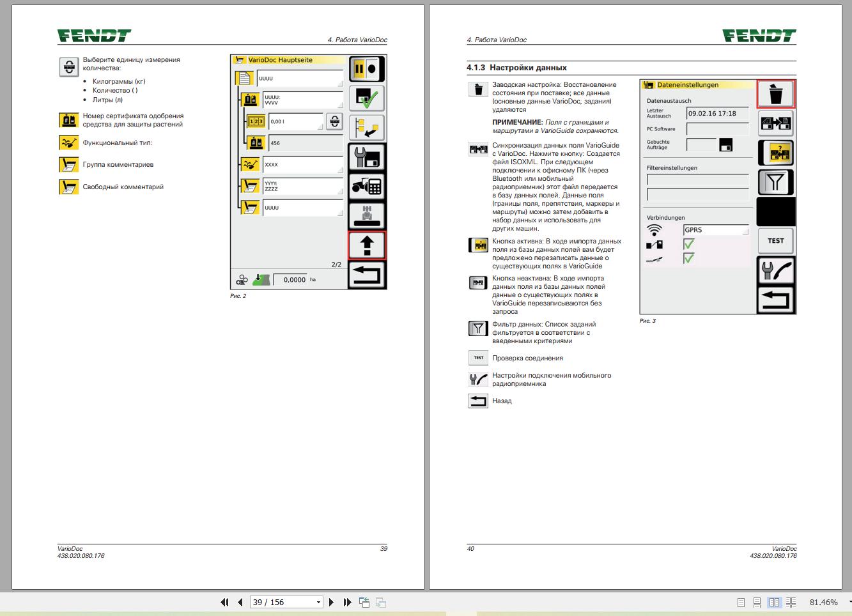The height and width of the screenshot is (616, 852).
Task: Click the wrench and disk settings icon
Action: [367, 158]
